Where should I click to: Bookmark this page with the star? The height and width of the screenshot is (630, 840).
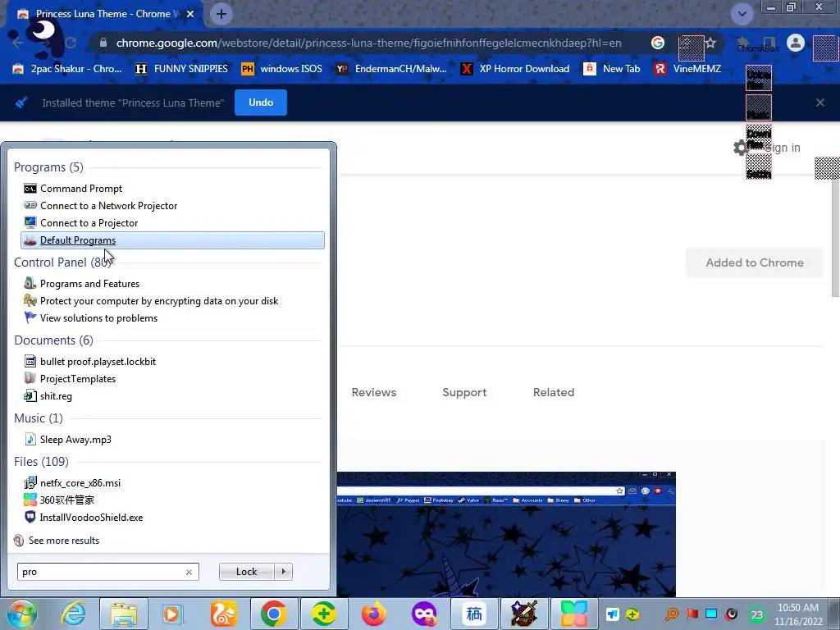[x=710, y=43]
